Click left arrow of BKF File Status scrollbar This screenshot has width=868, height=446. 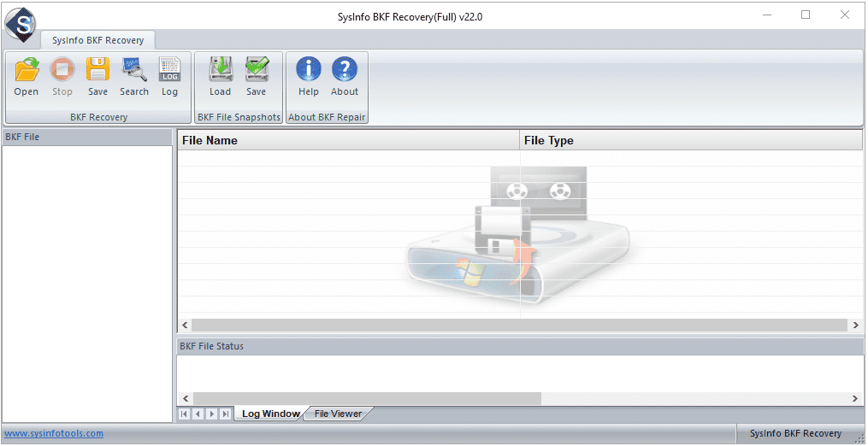185,398
